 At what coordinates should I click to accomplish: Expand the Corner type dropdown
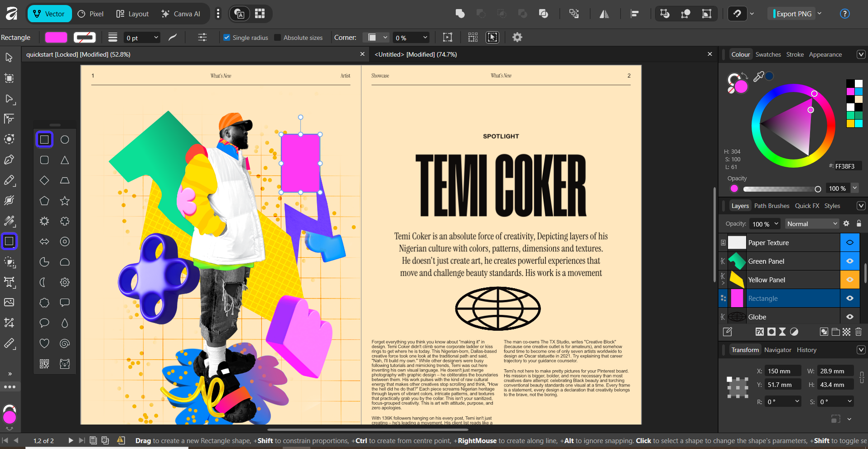[x=377, y=38]
